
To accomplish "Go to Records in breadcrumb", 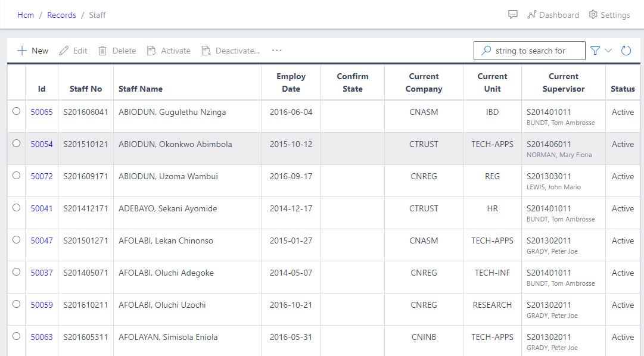I will click(x=61, y=15).
